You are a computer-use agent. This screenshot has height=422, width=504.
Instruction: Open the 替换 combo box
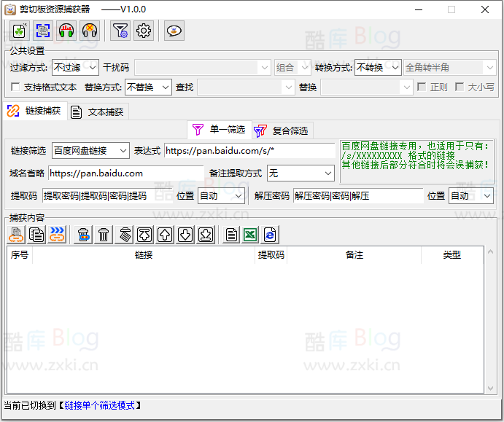click(x=367, y=87)
